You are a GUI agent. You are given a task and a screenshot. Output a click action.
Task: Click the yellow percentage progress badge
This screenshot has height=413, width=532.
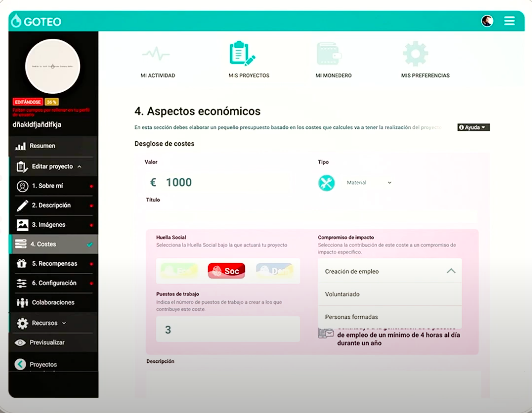click(52, 102)
